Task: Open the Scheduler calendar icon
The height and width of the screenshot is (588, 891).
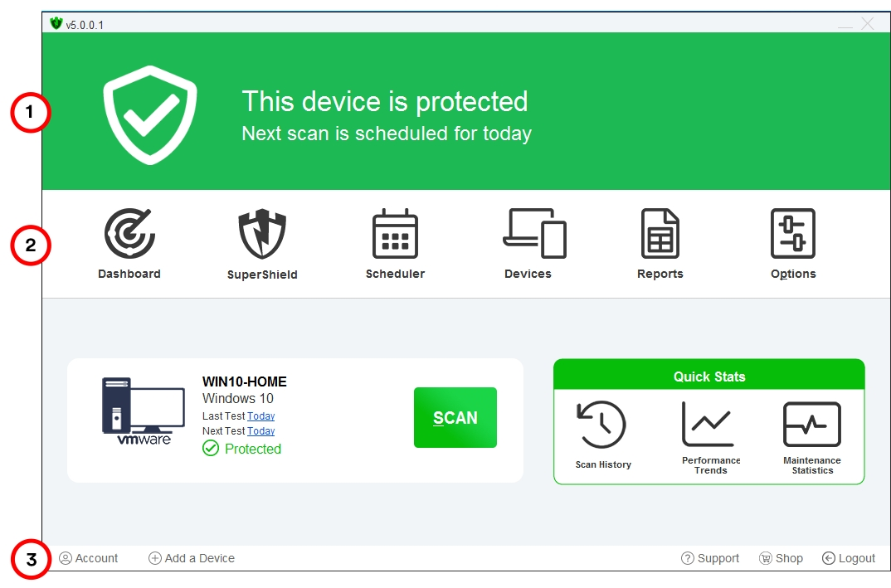Action: (395, 234)
